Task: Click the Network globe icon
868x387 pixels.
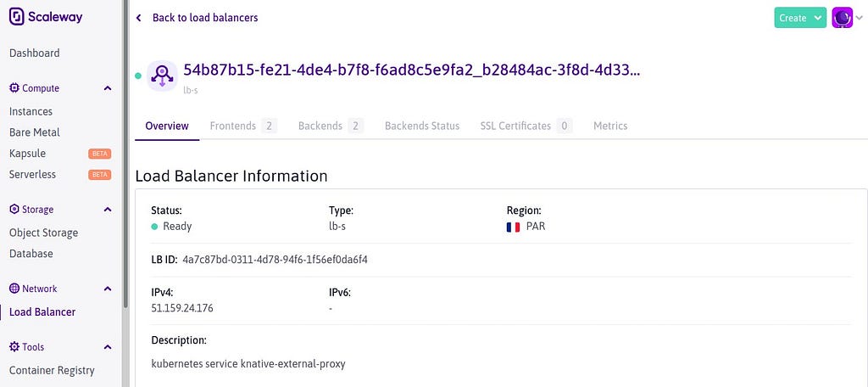Action: (14, 289)
